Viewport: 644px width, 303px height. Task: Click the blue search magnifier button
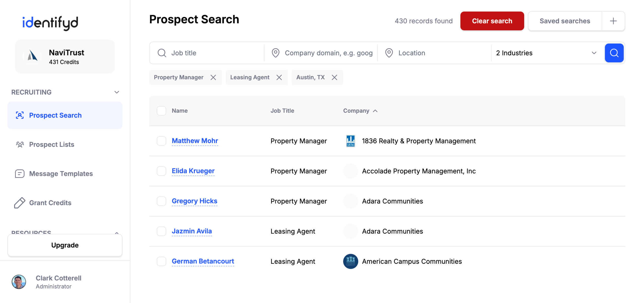point(614,53)
